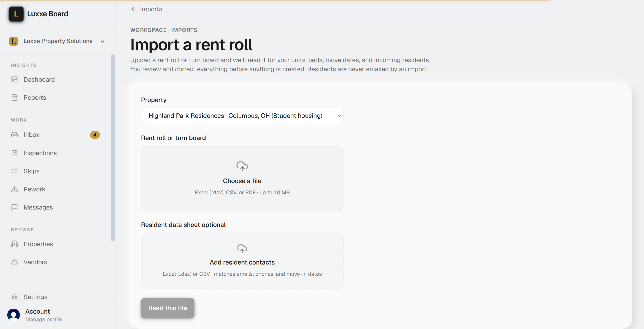Click Add resident contacts text

[x=242, y=262]
